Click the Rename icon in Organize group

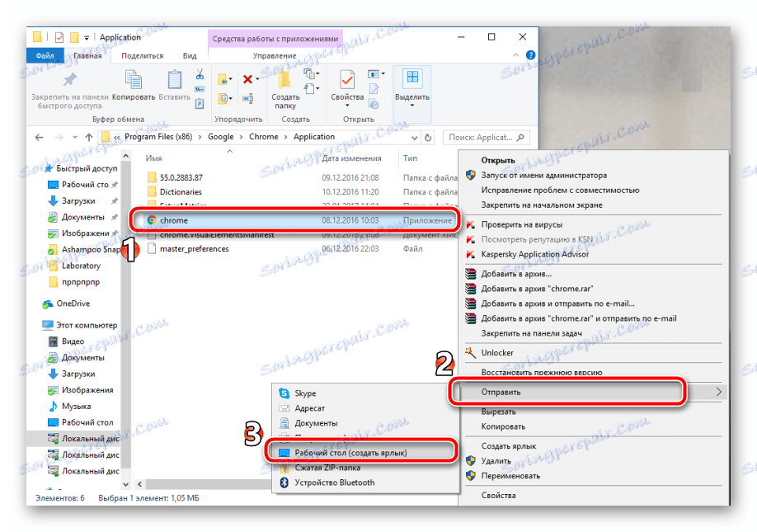[247, 98]
